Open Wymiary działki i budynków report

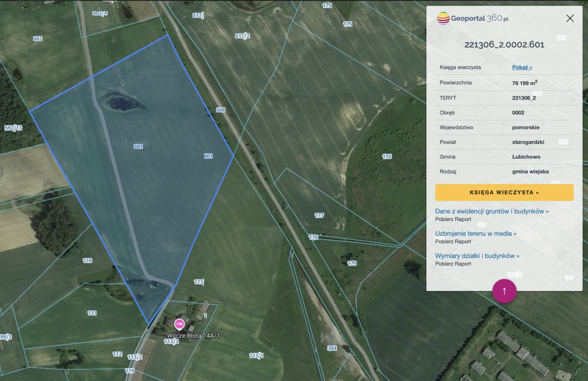pyautogui.click(x=477, y=256)
